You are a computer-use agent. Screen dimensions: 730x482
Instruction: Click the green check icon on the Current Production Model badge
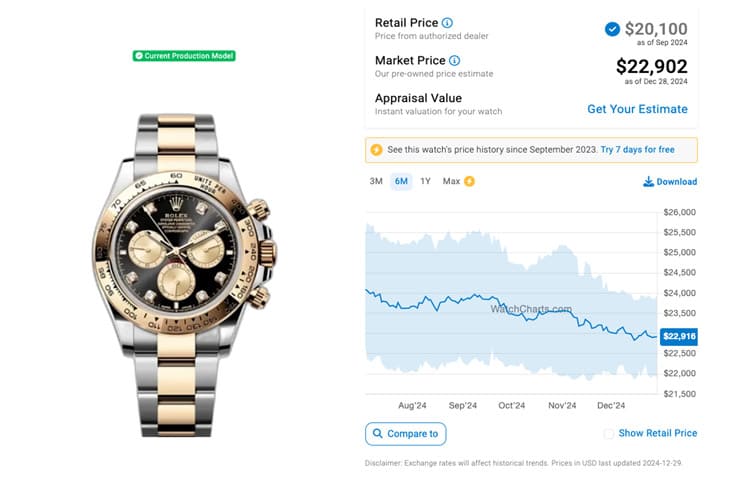pos(139,56)
